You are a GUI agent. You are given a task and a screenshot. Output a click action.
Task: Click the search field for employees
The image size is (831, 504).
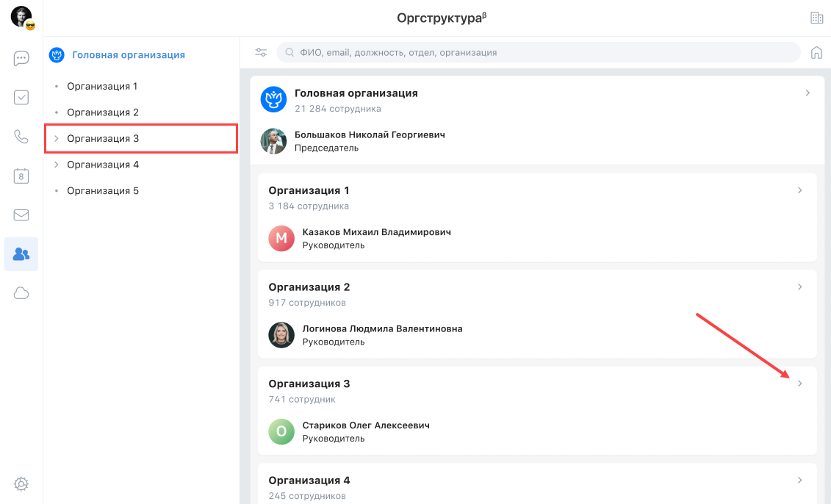coord(540,53)
